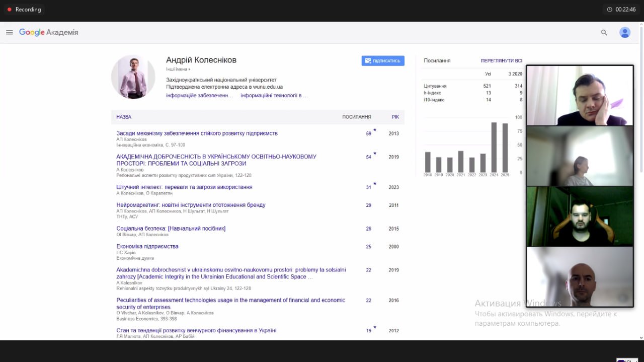Open Нейромаркетинг article link
644x362 pixels.
coord(191,205)
